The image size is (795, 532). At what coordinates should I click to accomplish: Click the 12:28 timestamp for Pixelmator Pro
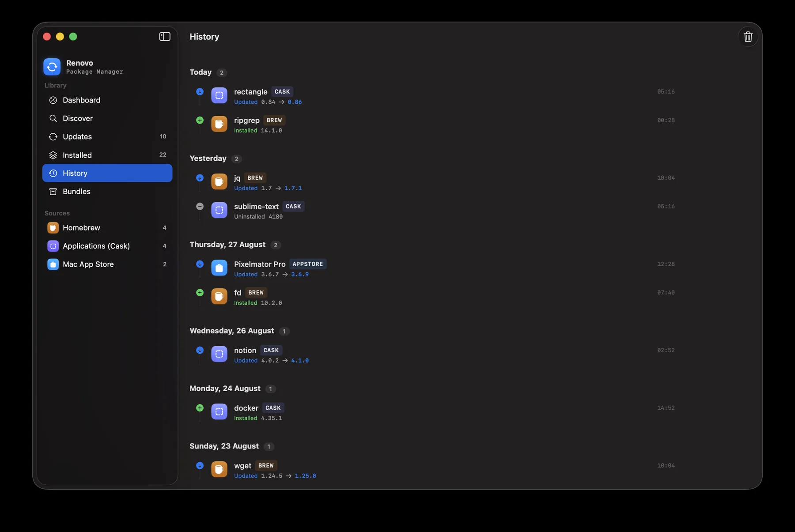click(666, 264)
